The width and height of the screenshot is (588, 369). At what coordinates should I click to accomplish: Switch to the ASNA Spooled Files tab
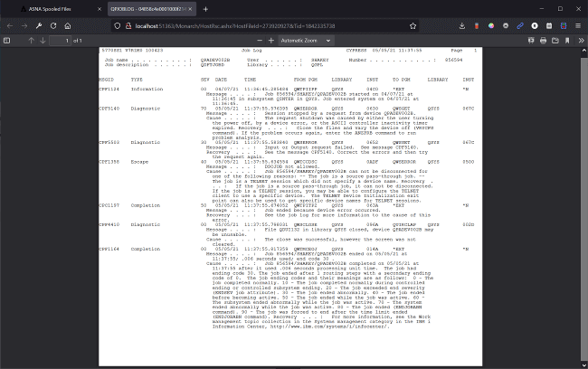(60, 9)
